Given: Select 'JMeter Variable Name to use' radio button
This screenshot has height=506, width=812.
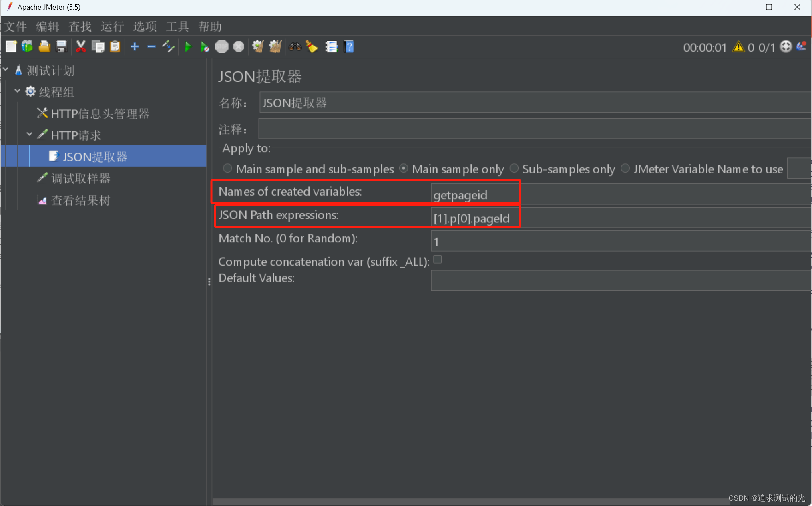Looking at the screenshot, I should point(625,169).
